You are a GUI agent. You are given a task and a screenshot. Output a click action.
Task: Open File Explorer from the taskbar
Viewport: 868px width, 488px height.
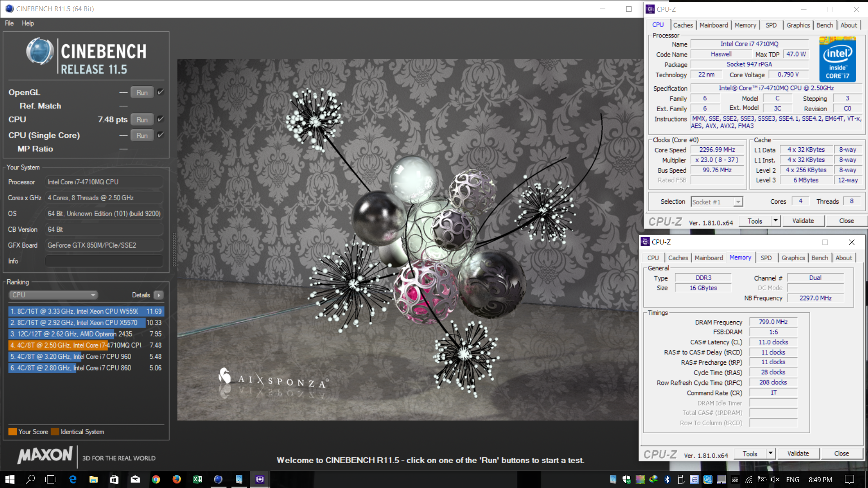(x=93, y=479)
